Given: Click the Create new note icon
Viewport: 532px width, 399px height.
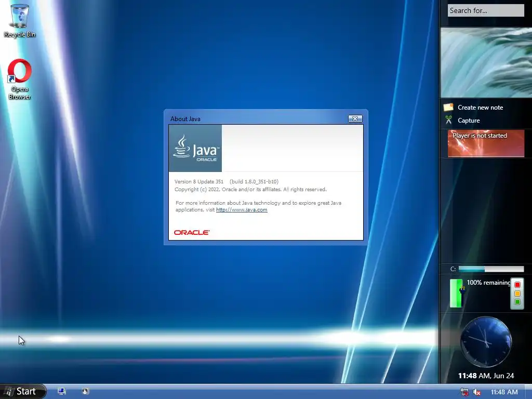Looking at the screenshot, I should (448, 107).
